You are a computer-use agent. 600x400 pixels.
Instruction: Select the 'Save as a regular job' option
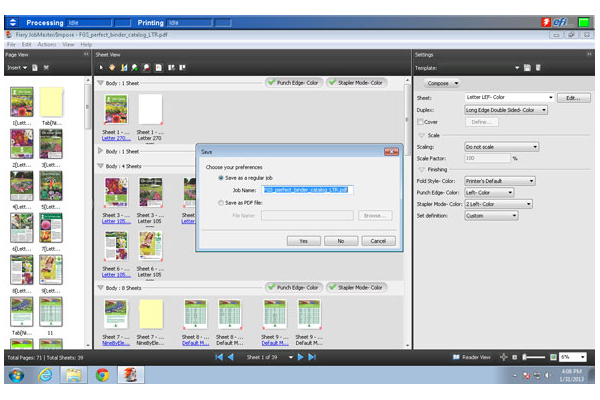point(221,177)
